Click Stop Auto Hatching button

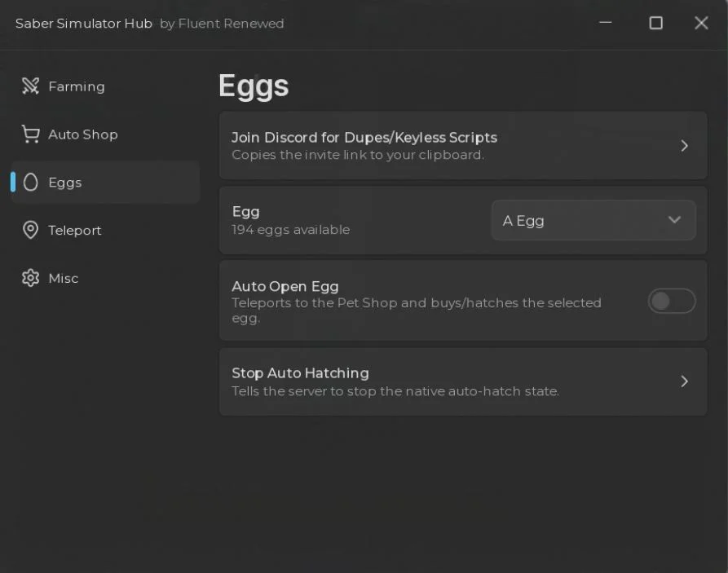pos(463,381)
